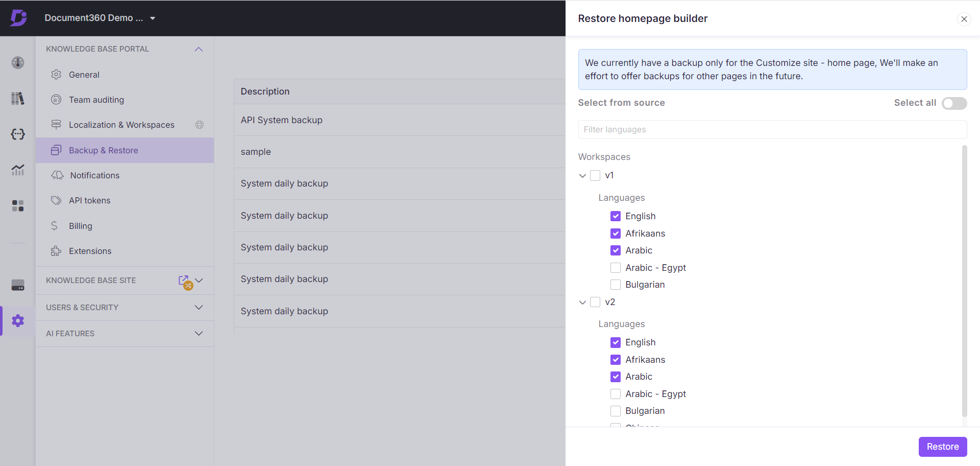
Task: Click the Localization & Workspaces signpost icon
Action: pos(56,125)
